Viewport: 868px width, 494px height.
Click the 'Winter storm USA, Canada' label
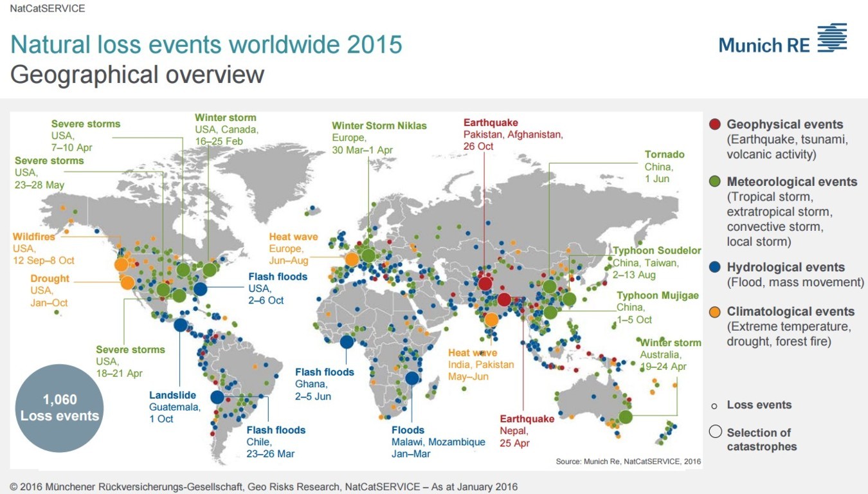pos(226,129)
